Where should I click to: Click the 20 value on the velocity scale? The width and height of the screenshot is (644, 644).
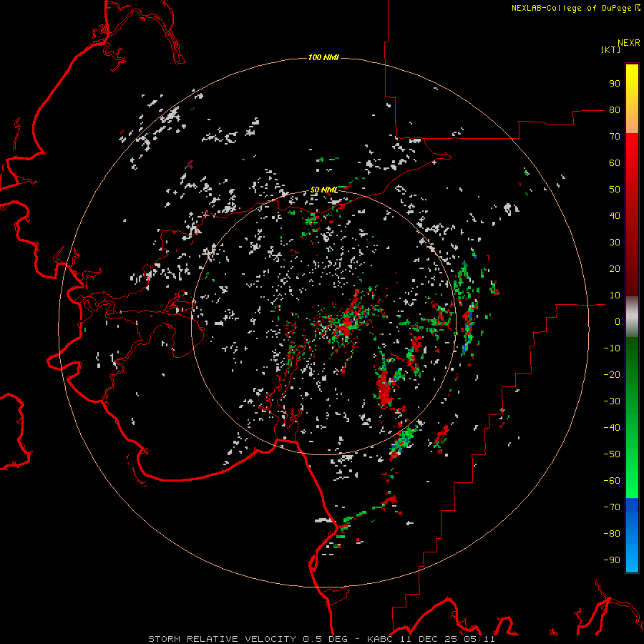[x=615, y=268]
